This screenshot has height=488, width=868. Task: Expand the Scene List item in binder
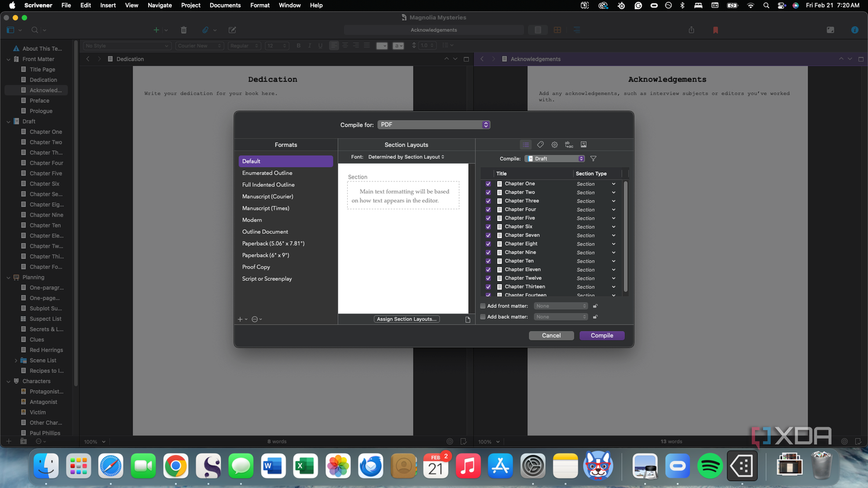16,360
